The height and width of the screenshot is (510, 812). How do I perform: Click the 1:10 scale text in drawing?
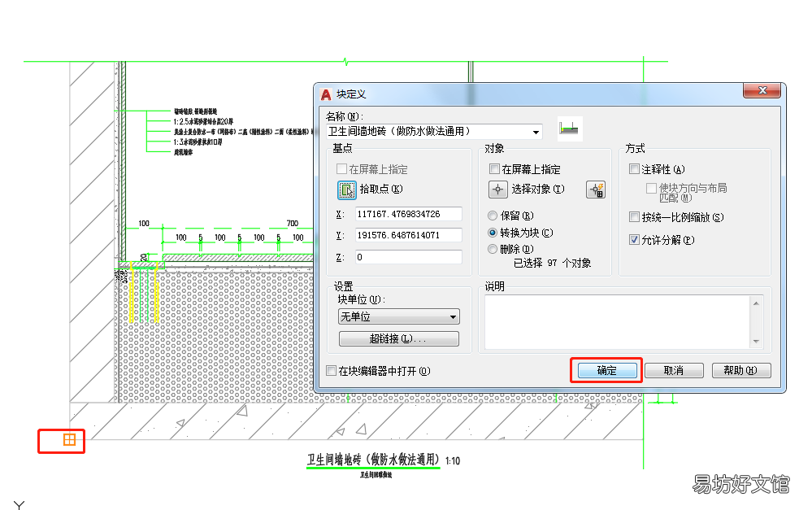(453, 460)
